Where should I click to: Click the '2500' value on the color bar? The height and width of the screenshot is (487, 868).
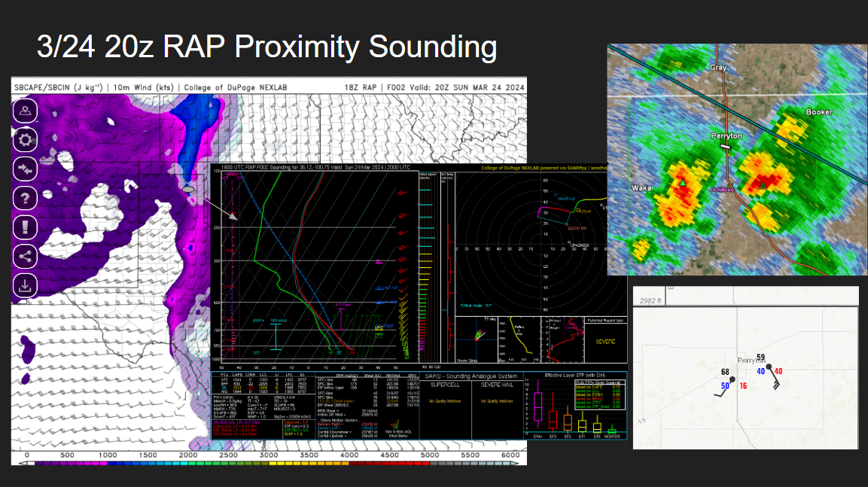228,455
